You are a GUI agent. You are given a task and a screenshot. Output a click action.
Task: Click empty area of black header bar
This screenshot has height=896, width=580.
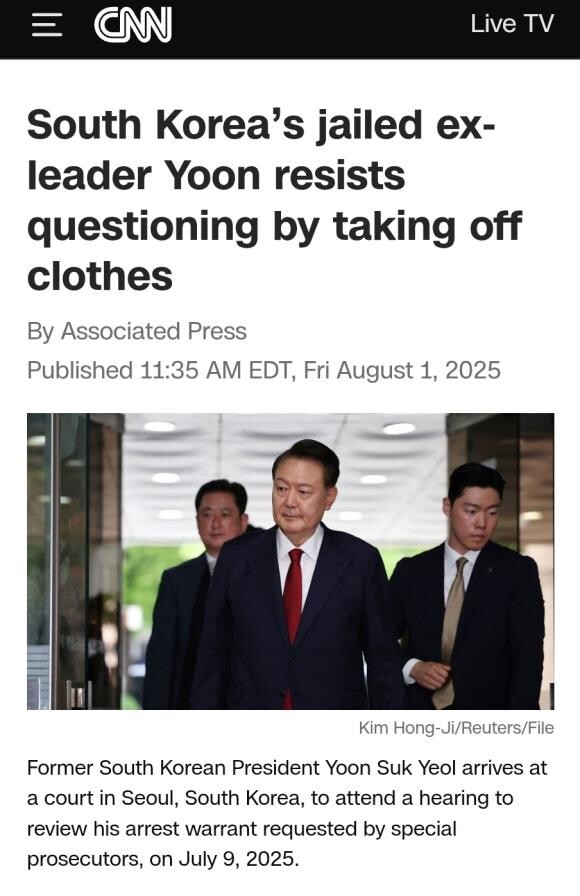pyautogui.click(x=320, y=26)
